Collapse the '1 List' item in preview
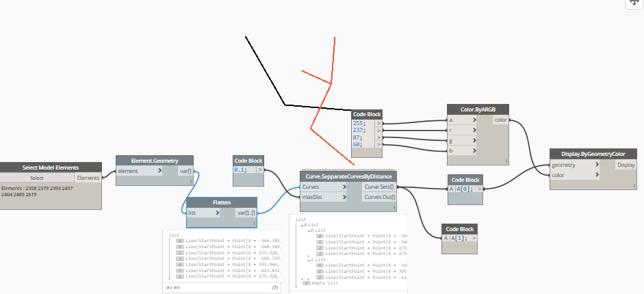 coord(309,260)
